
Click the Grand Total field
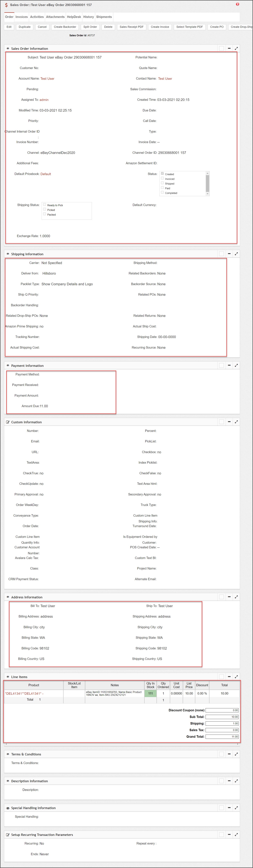[222, 737]
